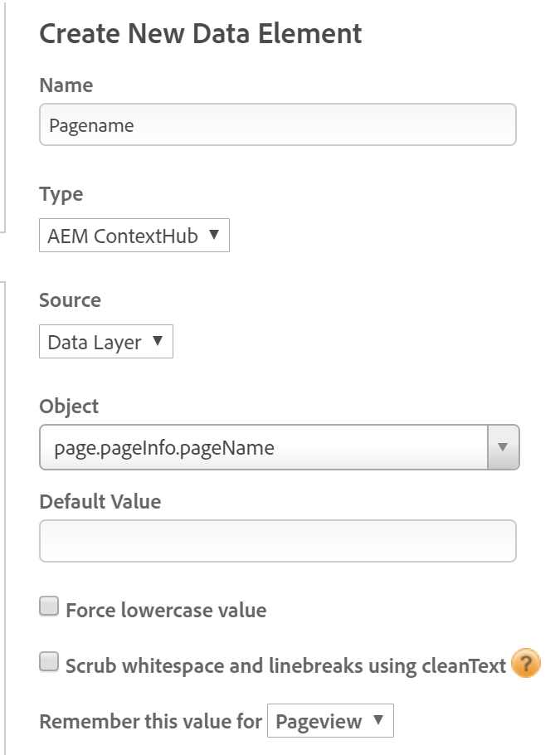The width and height of the screenshot is (560, 755).
Task: Click the "Type" field label
Action: (x=61, y=194)
